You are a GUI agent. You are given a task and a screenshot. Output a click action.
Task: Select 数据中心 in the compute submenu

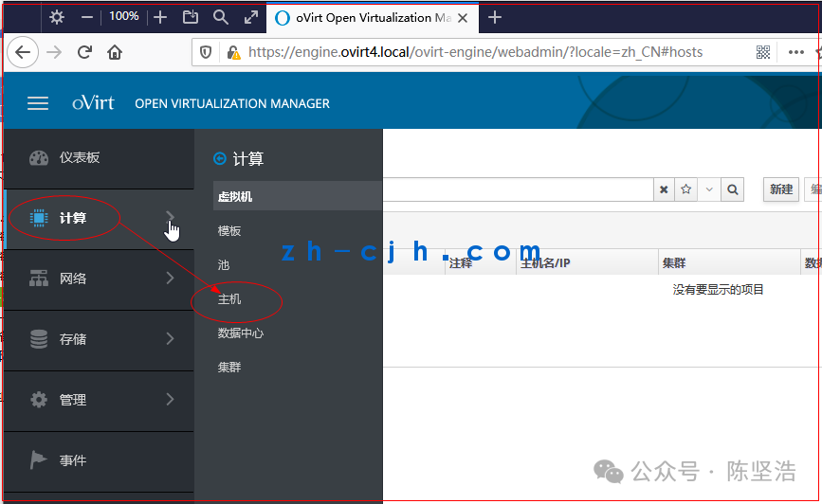(x=241, y=333)
